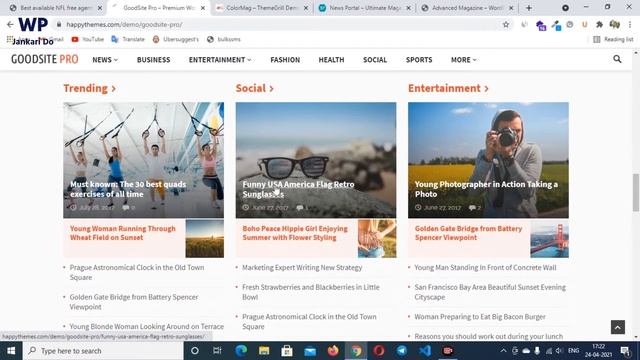Screen dimensions: 640x360
Task: Open Trending's Golden Gate Bridge list link
Action: pyautogui.click(x=134, y=302)
